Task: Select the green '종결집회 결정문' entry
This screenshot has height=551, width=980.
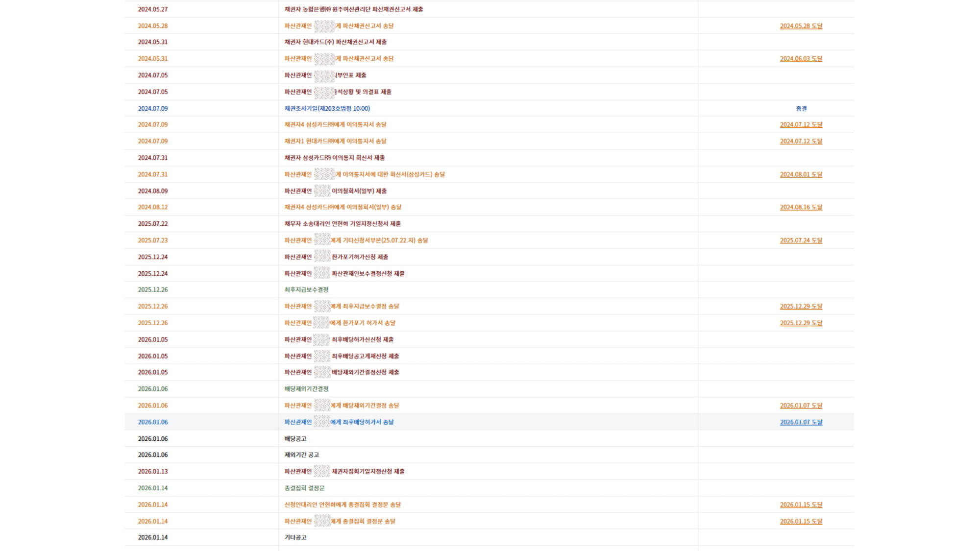Action: coord(304,489)
